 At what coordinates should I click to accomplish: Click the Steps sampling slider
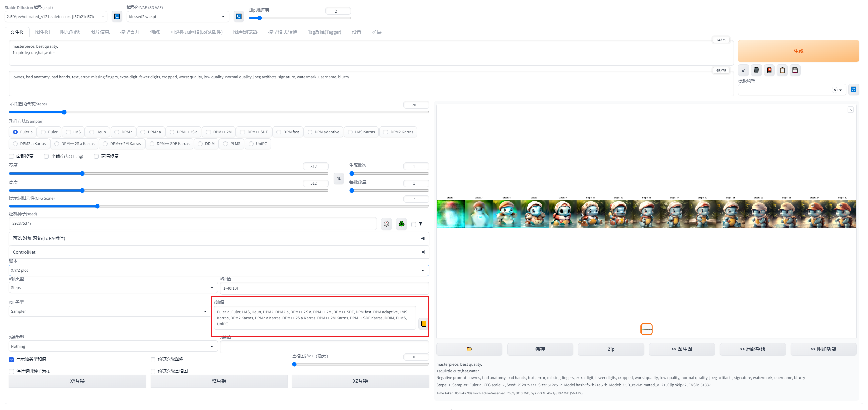pyautogui.click(x=219, y=112)
